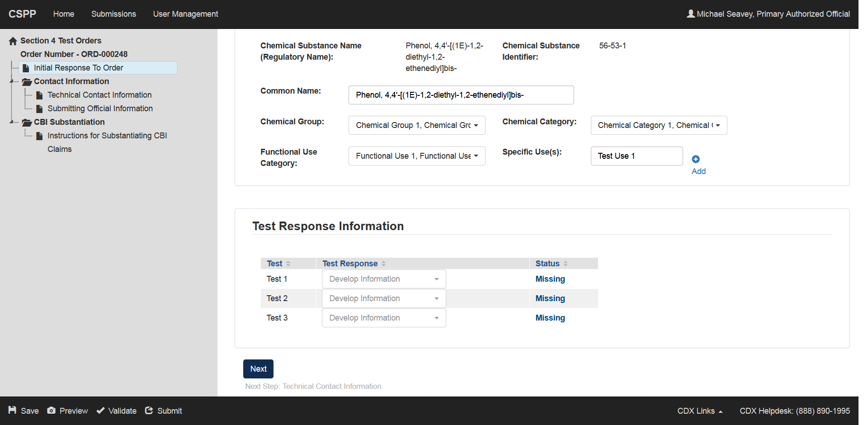Screen dimensions: 868x425
Task: Open Test 1 response dropdown
Action: 383,279
